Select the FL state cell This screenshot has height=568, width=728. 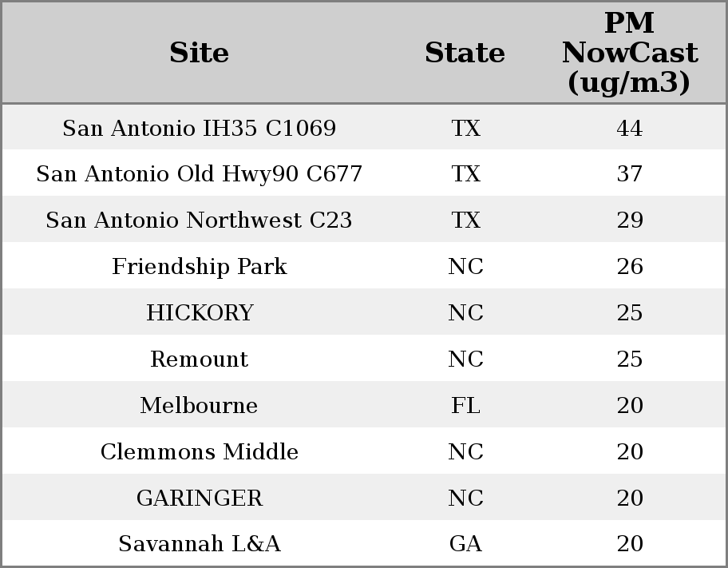pyautogui.click(x=465, y=406)
